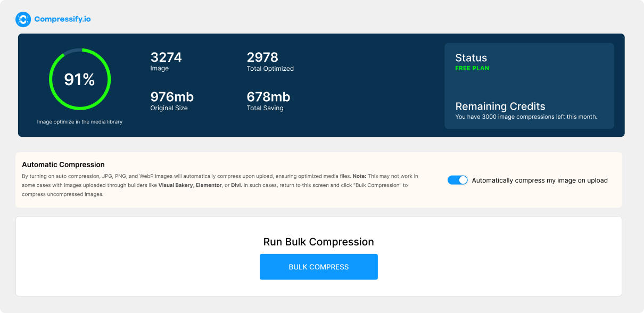Select the media library optimization caption
This screenshot has height=313, width=644.
coord(80,121)
